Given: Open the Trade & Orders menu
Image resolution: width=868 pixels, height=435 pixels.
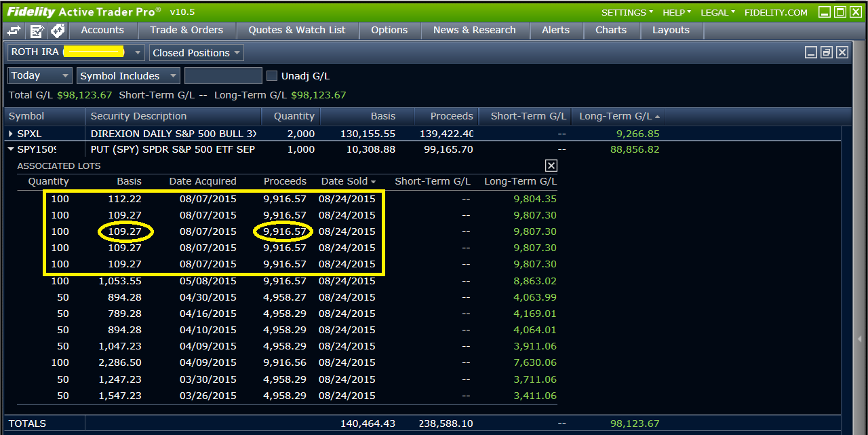Looking at the screenshot, I should [x=186, y=31].
